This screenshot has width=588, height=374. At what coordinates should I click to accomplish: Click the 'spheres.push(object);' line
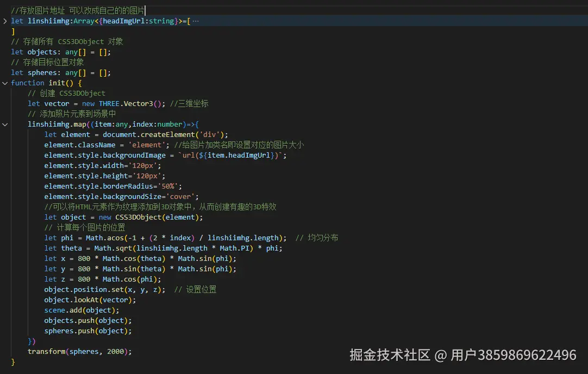[x=88, y=331]
